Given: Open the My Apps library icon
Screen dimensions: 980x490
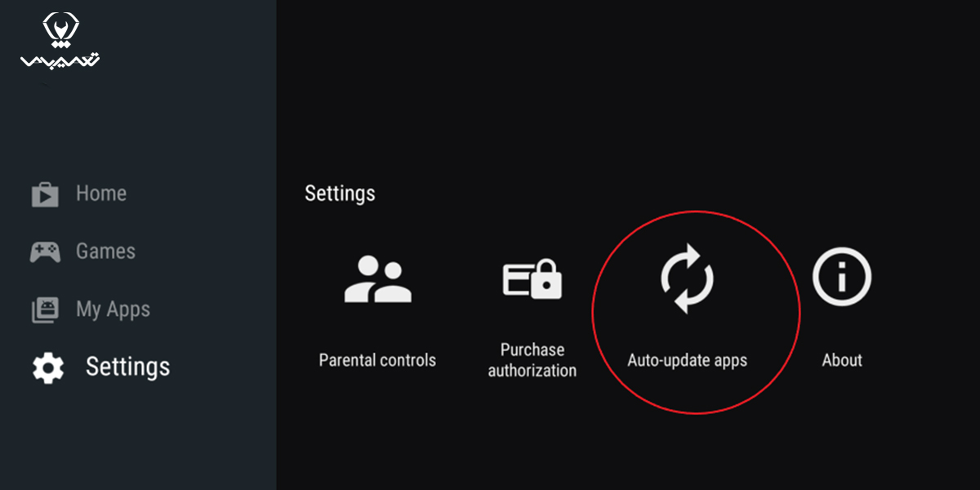Looking at the screenshot, I should click(45, 310).
